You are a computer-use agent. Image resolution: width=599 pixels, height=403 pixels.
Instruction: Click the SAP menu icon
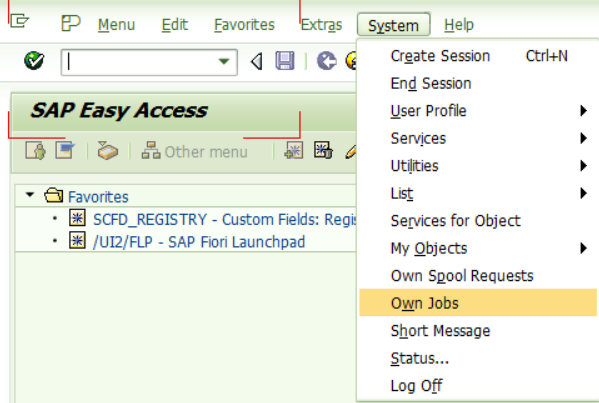[65, 151]
